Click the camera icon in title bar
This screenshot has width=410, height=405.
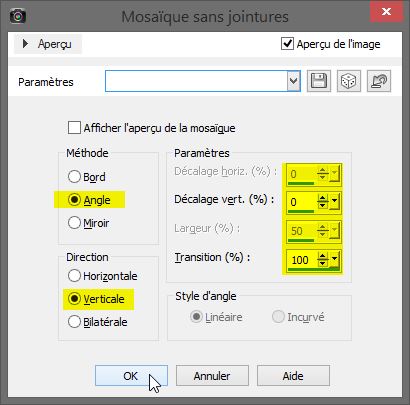coord(18,17)
